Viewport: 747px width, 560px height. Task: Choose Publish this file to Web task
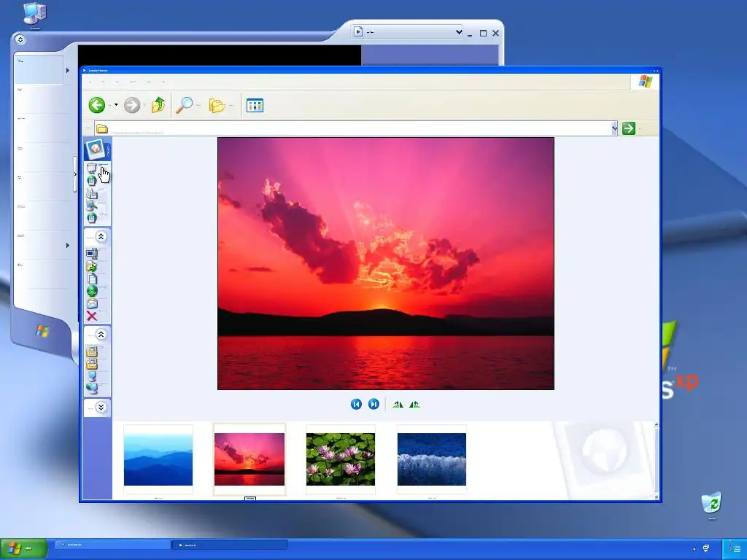tap(92, 291)
